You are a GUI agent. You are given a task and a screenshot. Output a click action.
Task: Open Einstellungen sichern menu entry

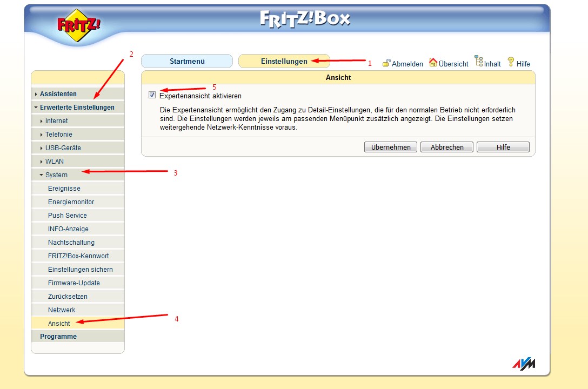tap(78, 269)
